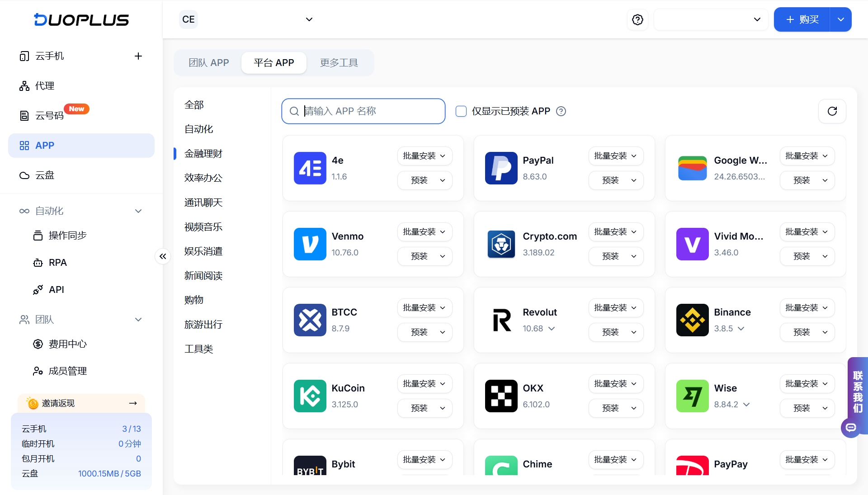868x495 pixels.
Task: Focus the 请输入 APP 名称 search field
Action: pyautogui.click(x=363, y=111)
